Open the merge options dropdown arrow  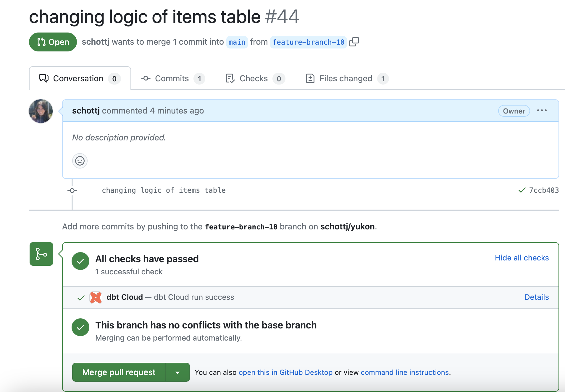coord(177,372)
